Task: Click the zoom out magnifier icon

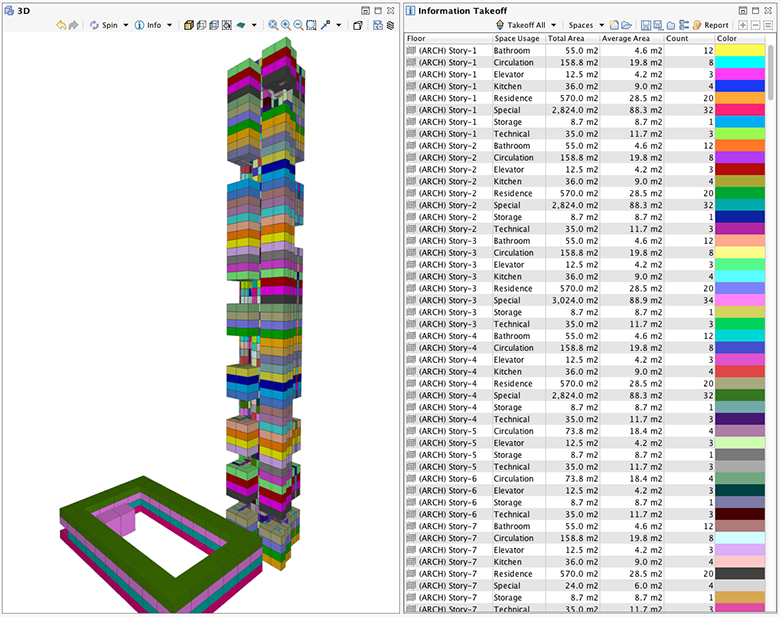Action: click(298, 25)
